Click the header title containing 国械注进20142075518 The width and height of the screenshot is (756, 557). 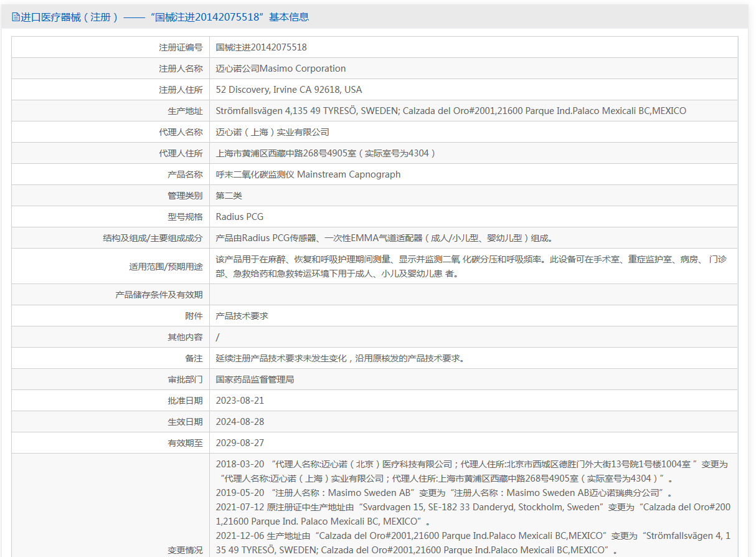[x=165, y=17]
